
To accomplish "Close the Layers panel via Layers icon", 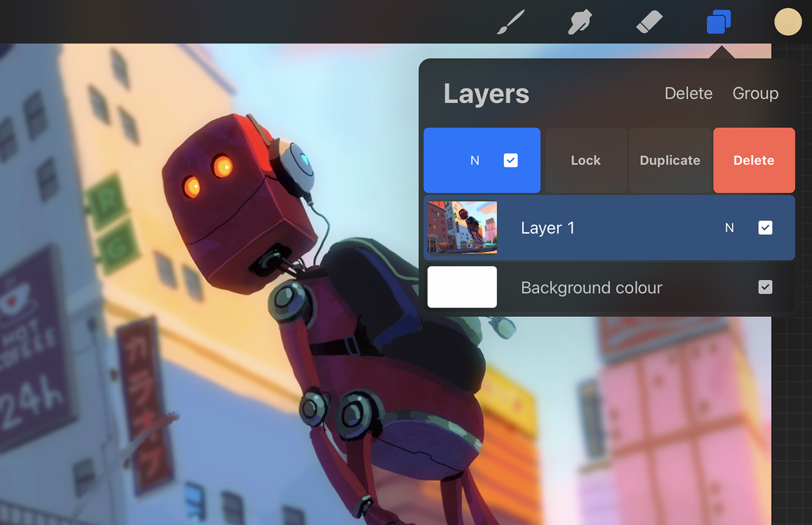I will click(719, 22).
